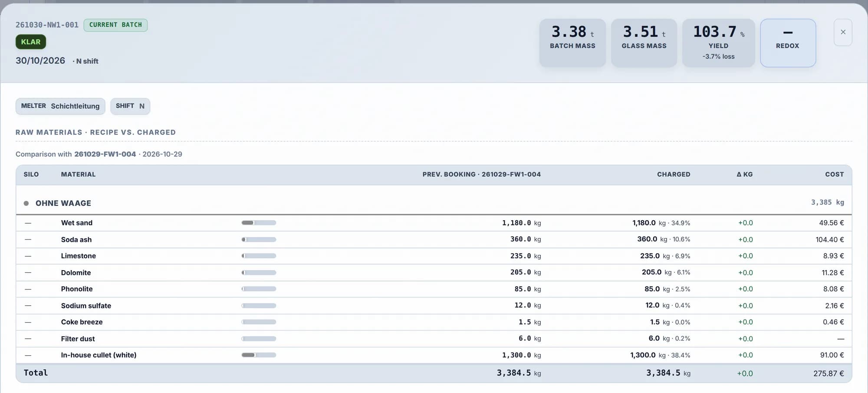Image resolution: width=868 pixels, height=393 pixels.
Task: Click the Filter dust level bar
Action: 259,339
